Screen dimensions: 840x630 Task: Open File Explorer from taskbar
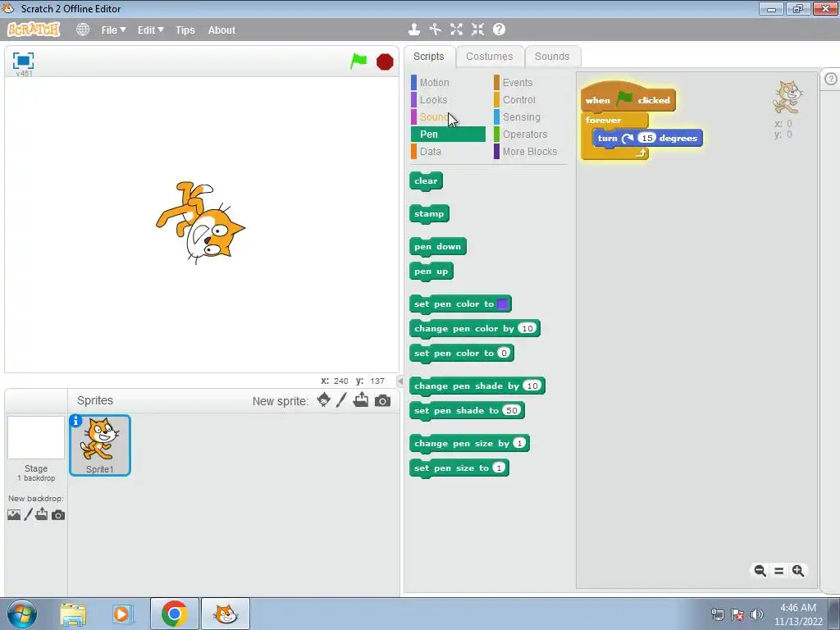click(73, 614)
